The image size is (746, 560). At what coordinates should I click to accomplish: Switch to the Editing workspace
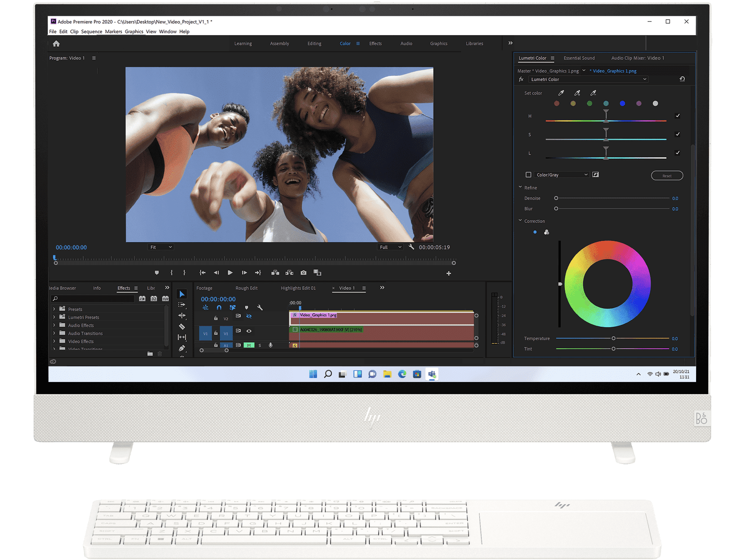(x=314, y=44)
